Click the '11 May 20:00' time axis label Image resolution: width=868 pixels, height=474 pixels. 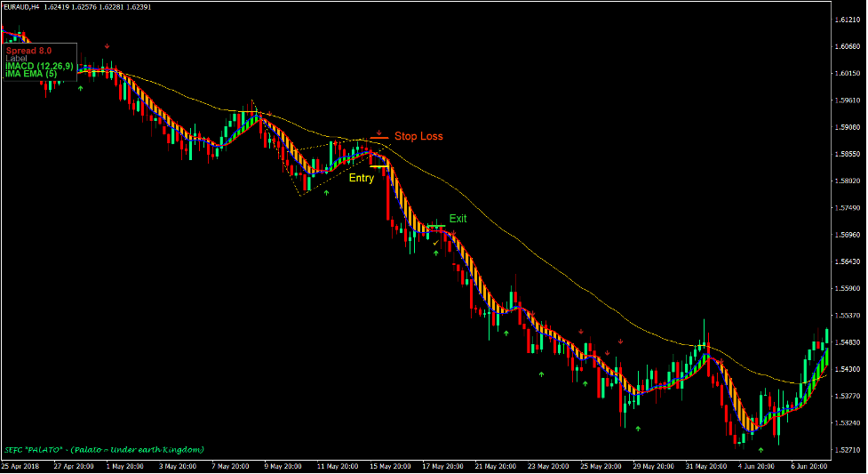tap(337, 466)
